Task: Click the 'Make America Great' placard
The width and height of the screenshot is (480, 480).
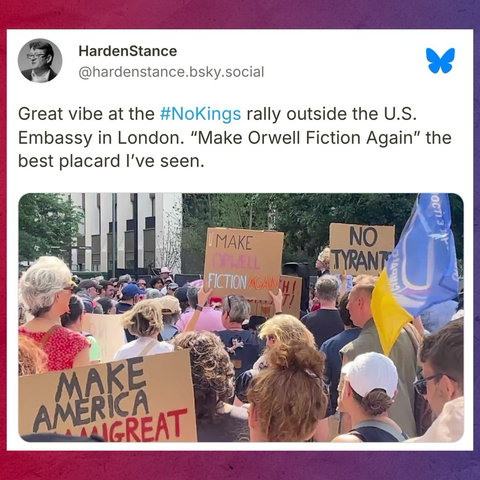Action: (107, 399)
